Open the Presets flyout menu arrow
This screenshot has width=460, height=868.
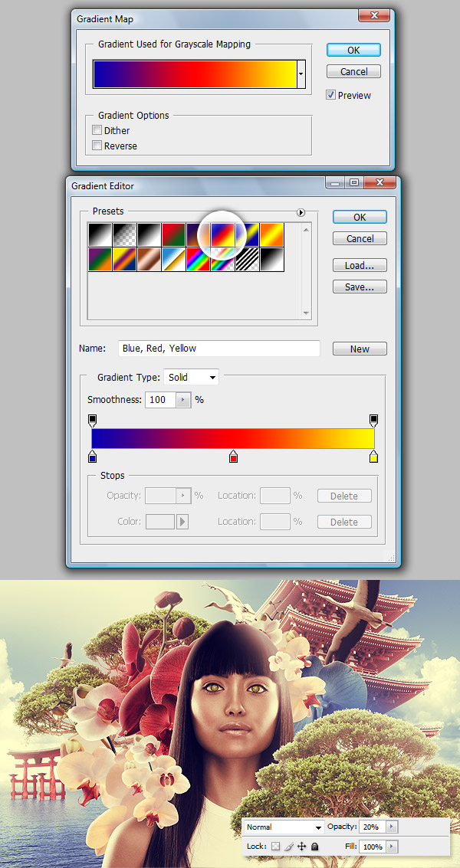(301, 212)
